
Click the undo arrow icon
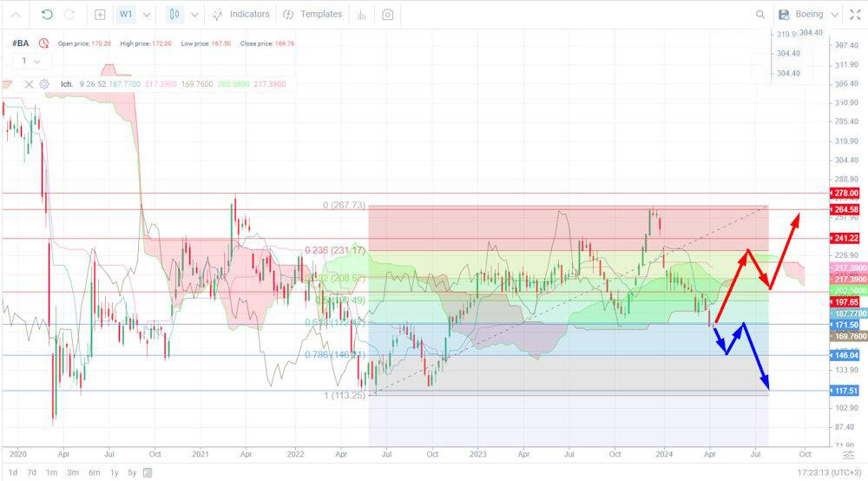click(47, 15)
